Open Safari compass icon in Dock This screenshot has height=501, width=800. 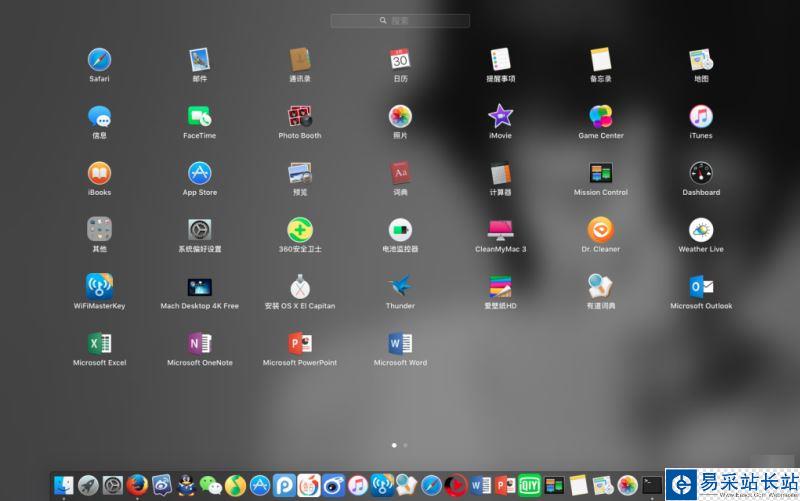click(431, 485)
